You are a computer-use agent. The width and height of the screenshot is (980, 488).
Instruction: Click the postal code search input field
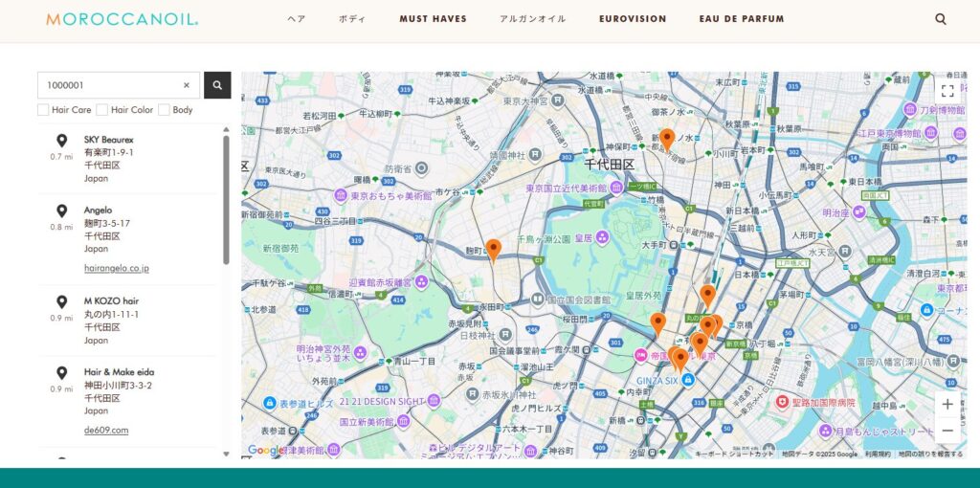tap(110, 85)
